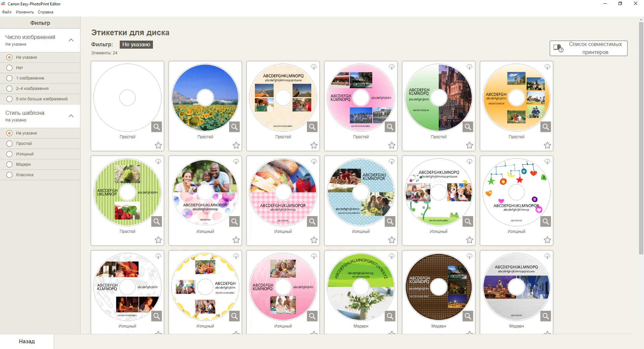Viewport: 644px width, 349px height.
Task: Open the Справка menu
Action: click(x=46, y=12)
